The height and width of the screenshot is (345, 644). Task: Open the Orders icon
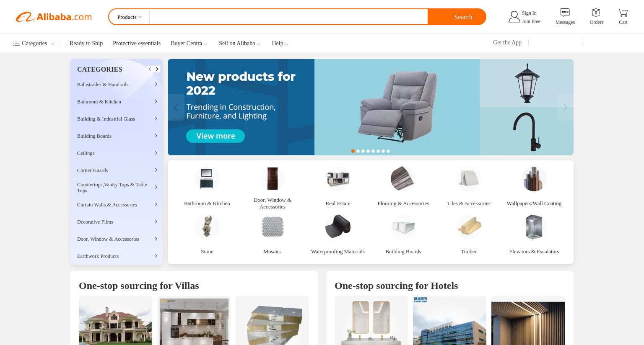pyautogui.click(x=596, y=13)
